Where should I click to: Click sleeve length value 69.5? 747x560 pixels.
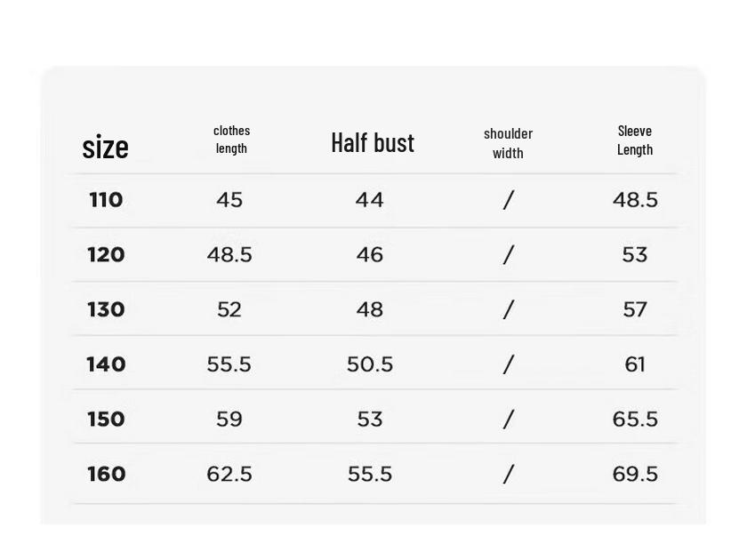635,474
